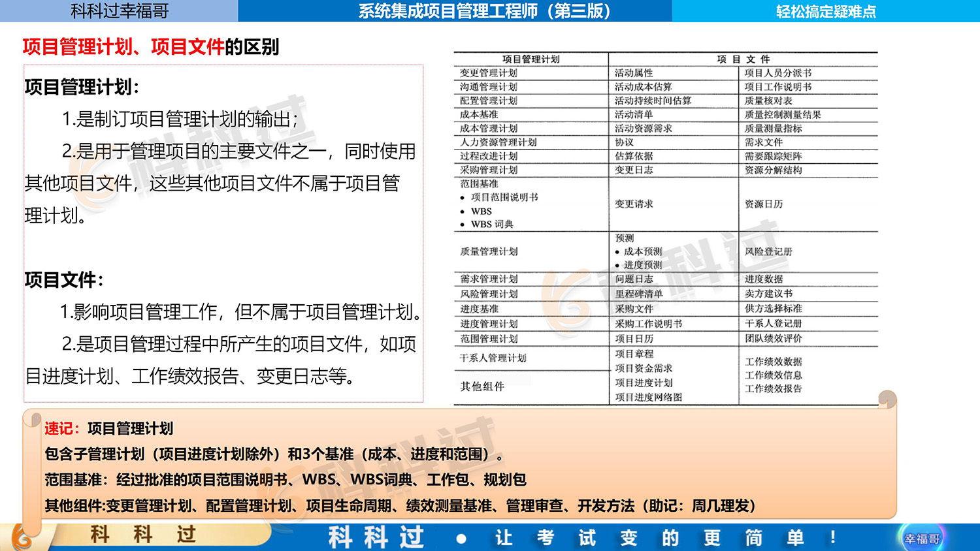Image resolution: width=980 pixels, height=551 pixels.
Task: Click the 风险管理计划 table cell
Action: pos(488,294)
